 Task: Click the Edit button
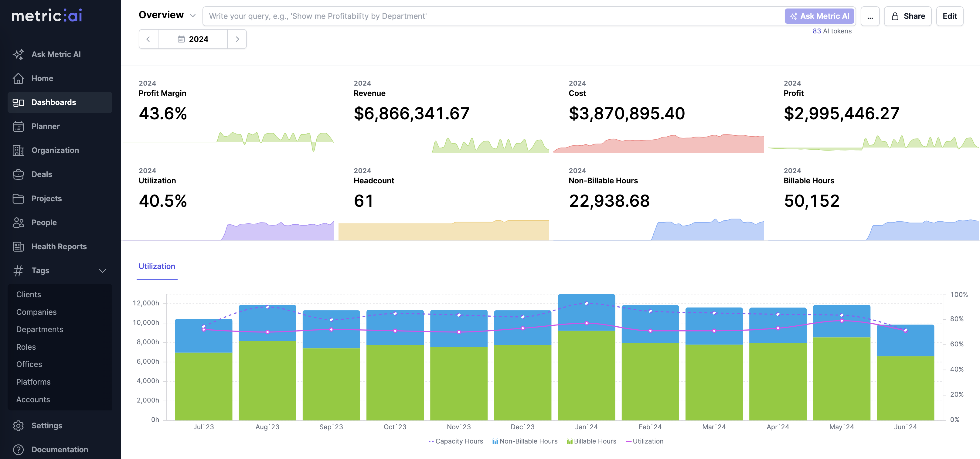click(949, 16)
